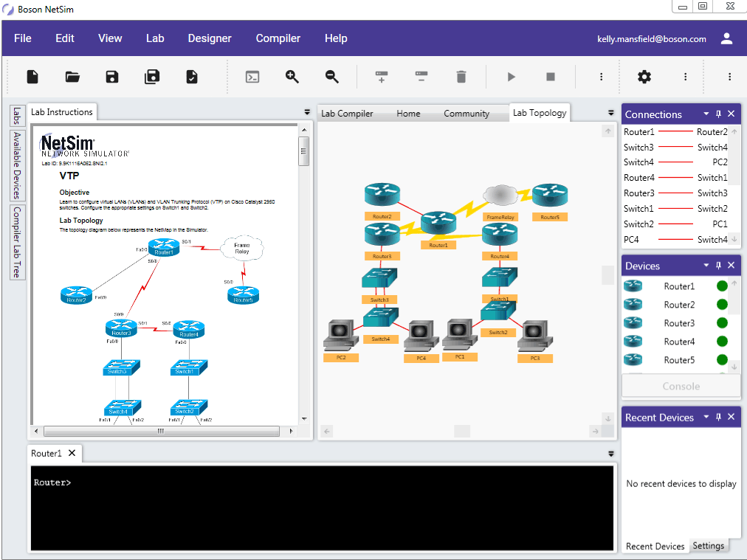Pin the Connections panel
747x560 pixels.
point(718,114)
